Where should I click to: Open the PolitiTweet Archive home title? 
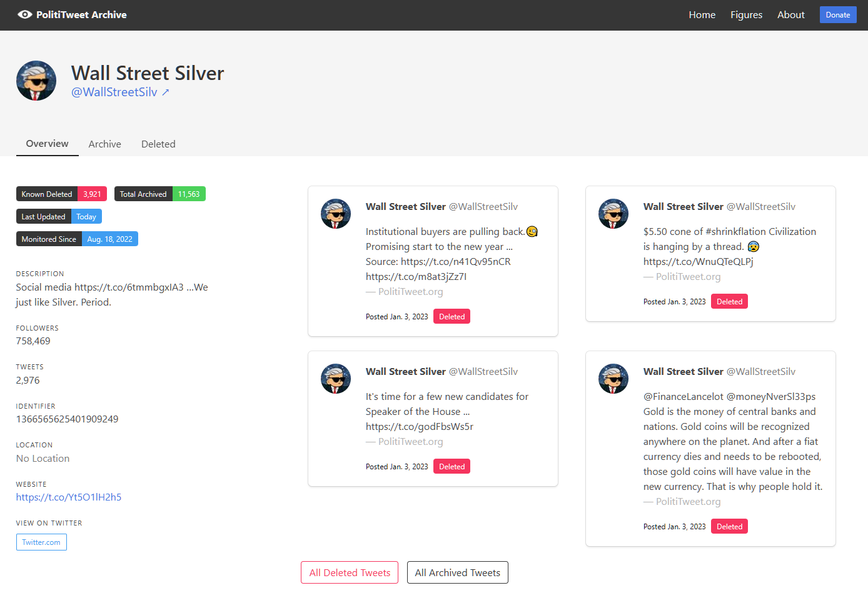81,14
